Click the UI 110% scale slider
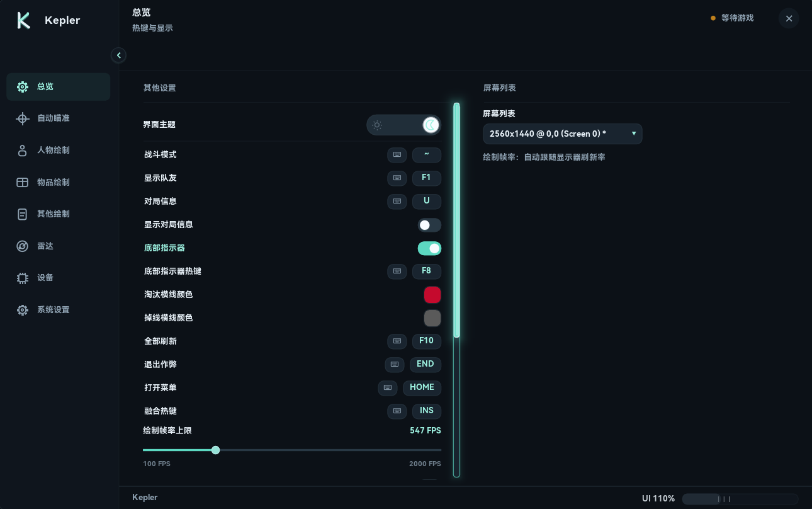 (740, 499)
